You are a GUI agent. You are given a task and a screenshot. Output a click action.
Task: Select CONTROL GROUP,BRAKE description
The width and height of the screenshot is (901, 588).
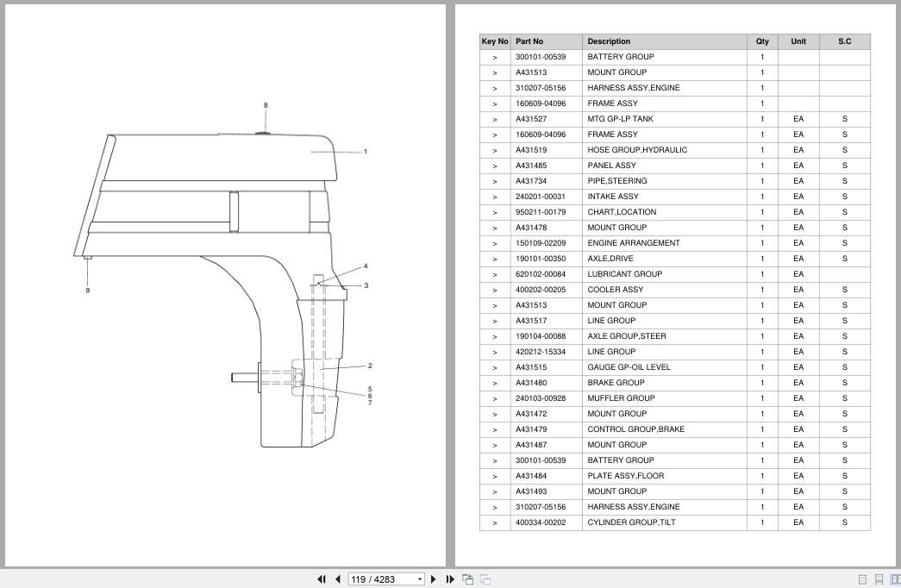click(636, 429)
